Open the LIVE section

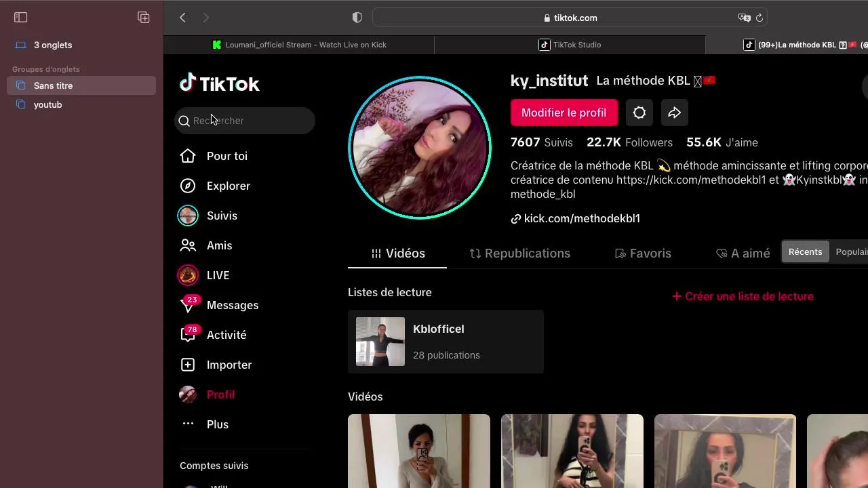(x=203, y=275)
